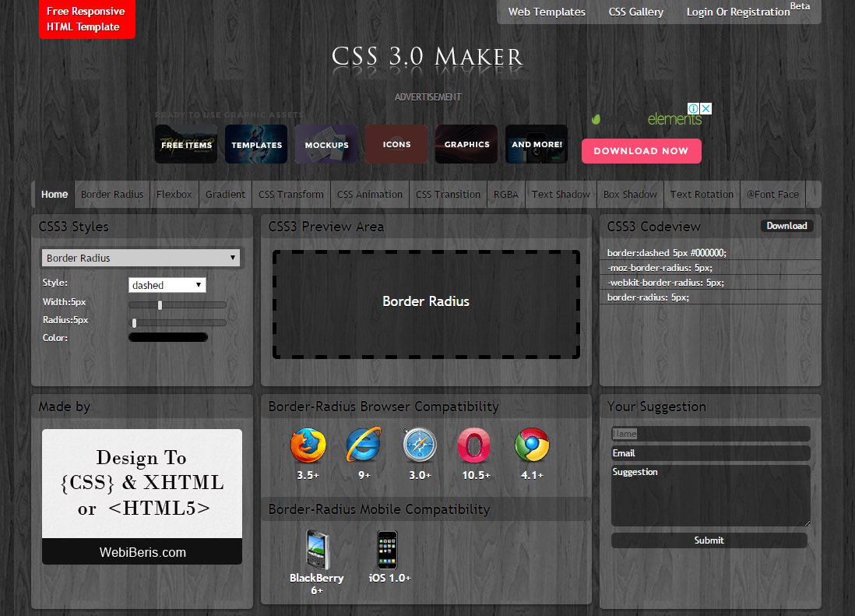Click the Internet Explorer icon
Image resolution: width=855 pixels, height=616 pixels.
pyautogui.click(x=364, y=445)
